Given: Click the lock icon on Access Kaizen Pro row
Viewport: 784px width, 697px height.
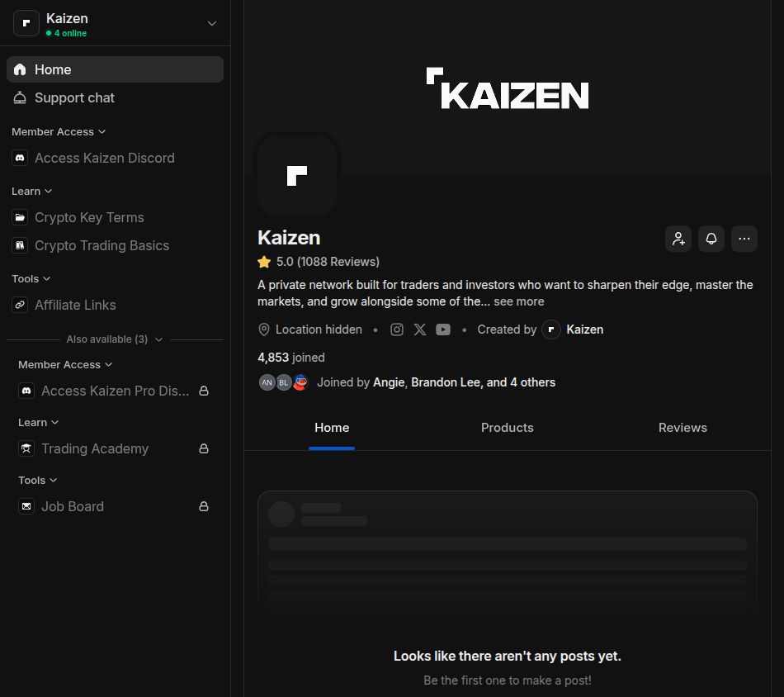Looking at the screenshot, I should point(204,391).
